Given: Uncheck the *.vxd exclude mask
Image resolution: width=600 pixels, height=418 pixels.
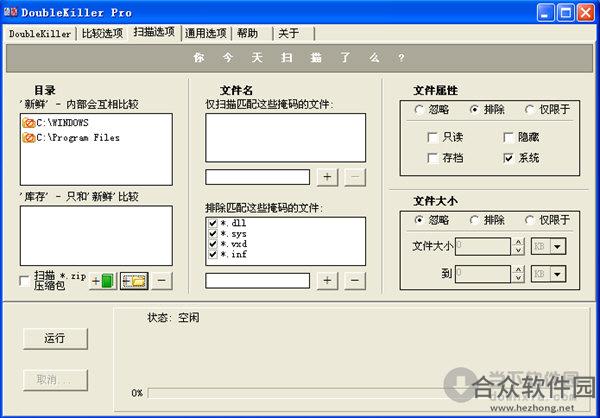Looking at the screenshot, I should [213, 244].
